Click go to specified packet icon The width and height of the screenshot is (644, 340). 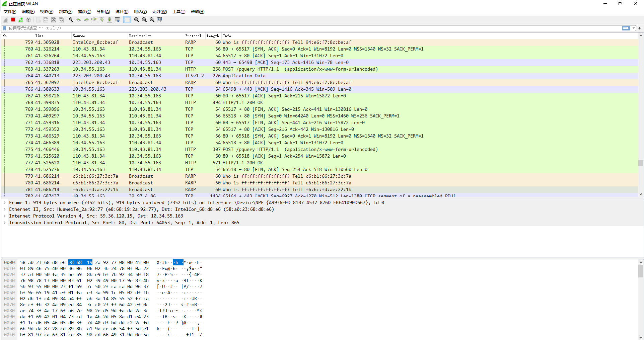94,20
